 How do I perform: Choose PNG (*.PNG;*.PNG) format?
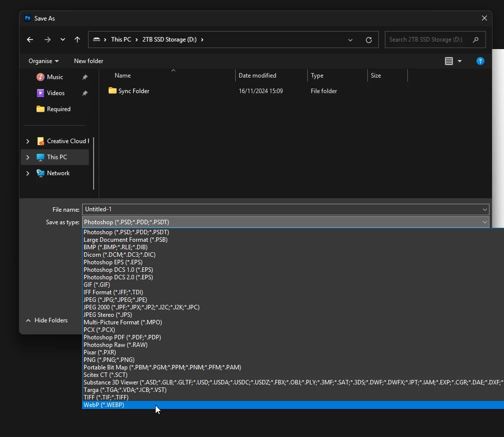(x=293, y=360)
